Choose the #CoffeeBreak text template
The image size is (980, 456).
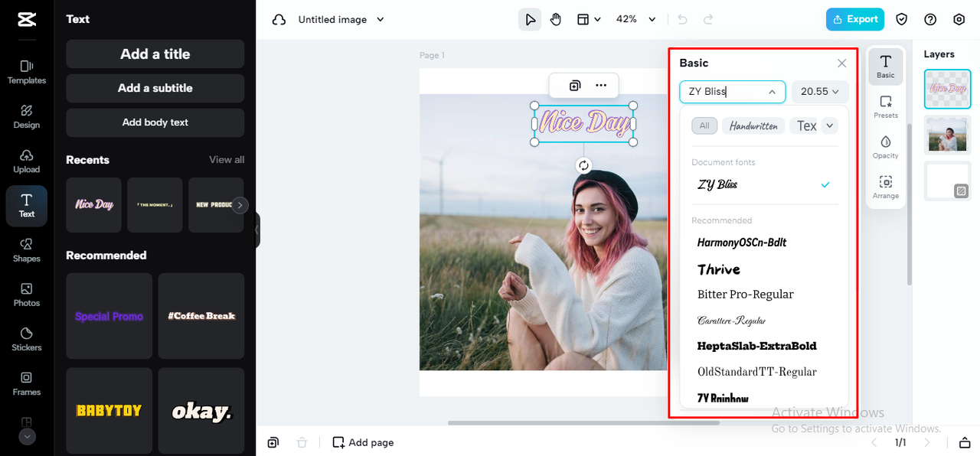click(x=201, y=316)
